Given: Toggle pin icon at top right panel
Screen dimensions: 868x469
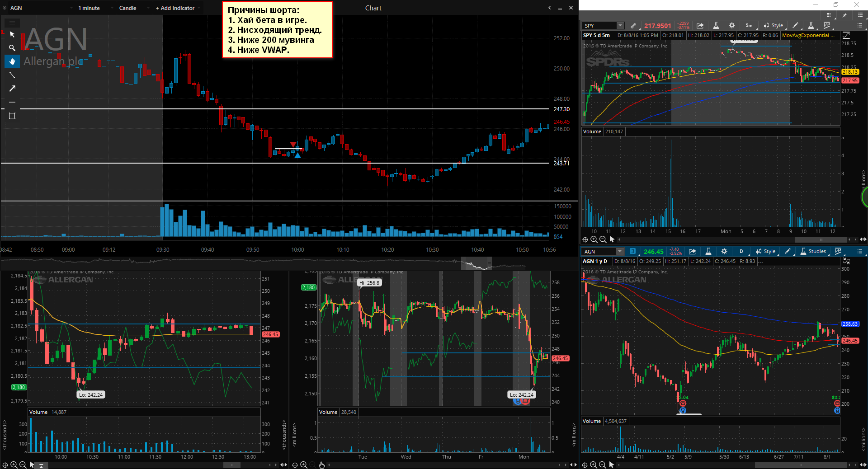Looking at the screenshot, I should pos(844,15).
